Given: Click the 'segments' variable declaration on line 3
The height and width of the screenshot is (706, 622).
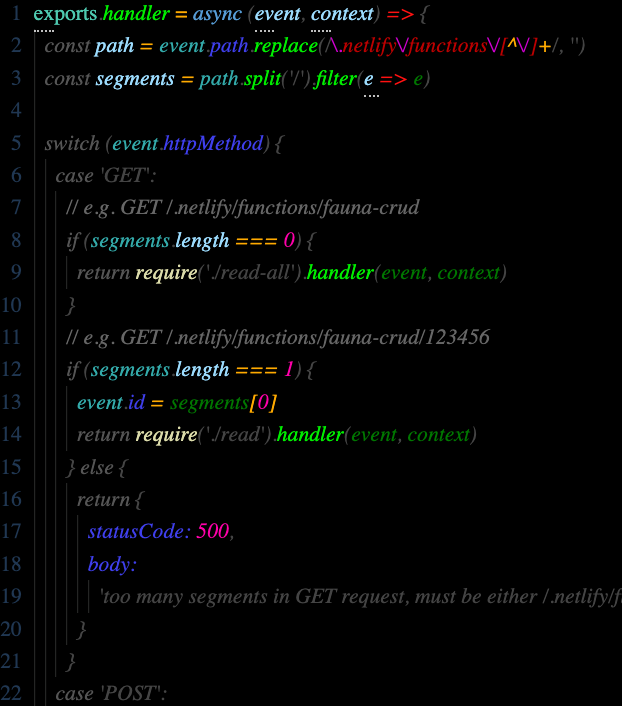Looking at the screenshot, I should point(135,79).
